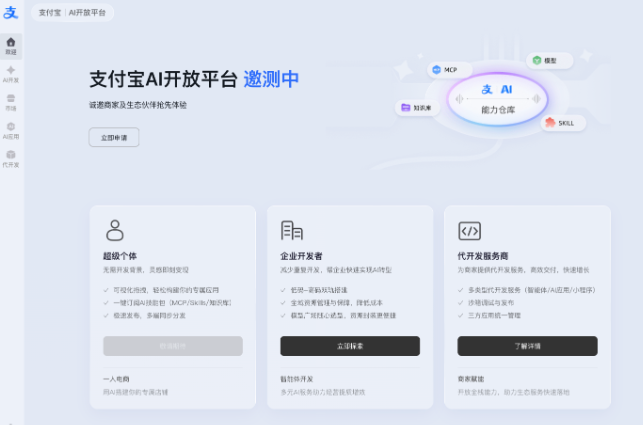Click the 支 AI 能力仓库 center bubble
Image resolution: width=644 pixels, height=428 pixels.
pos(497,99)
